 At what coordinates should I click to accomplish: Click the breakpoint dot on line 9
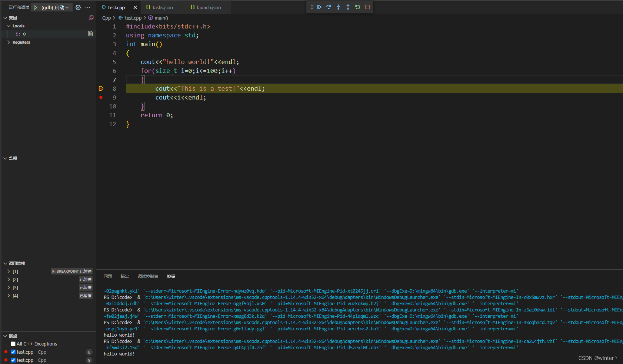(101, 97)
